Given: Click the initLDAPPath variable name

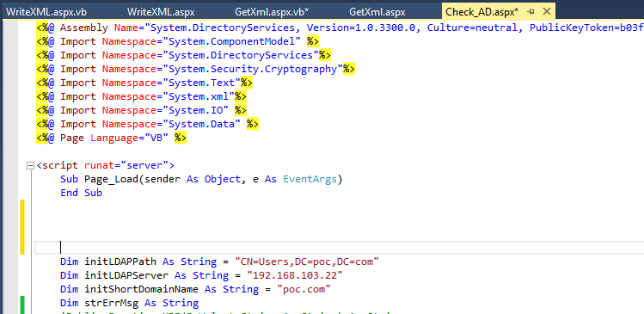Looking at the screenshot, I should pos(120,262).
